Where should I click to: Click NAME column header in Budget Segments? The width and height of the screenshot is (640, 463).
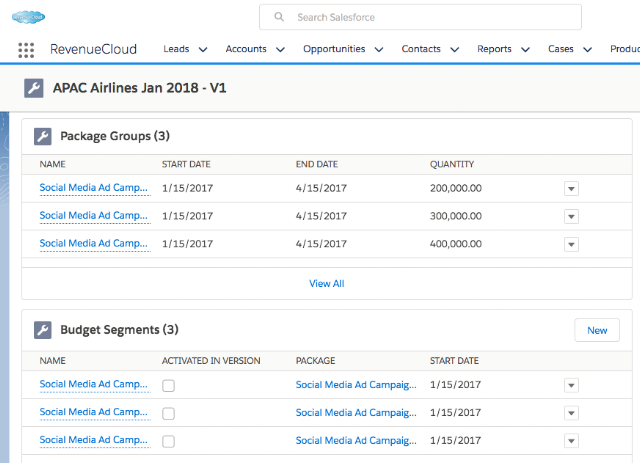53,361
